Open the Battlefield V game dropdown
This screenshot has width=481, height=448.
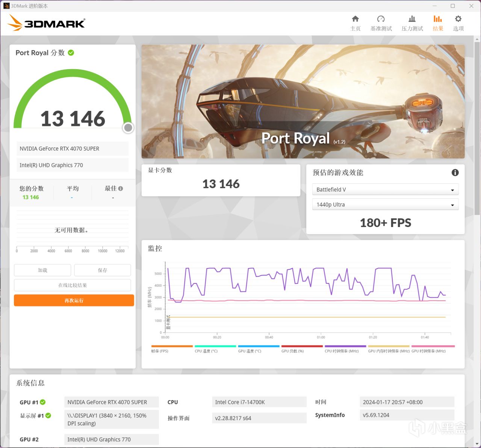(x=385, y=189)
